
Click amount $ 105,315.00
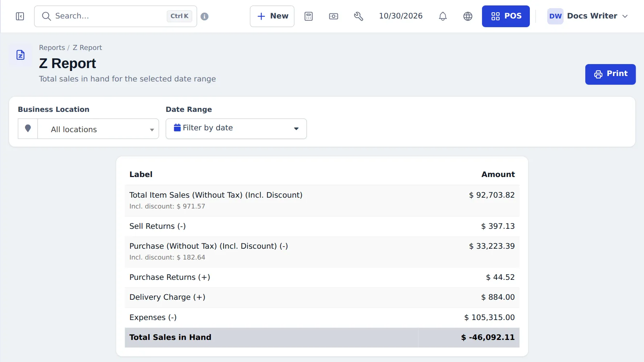pos(489,317)
